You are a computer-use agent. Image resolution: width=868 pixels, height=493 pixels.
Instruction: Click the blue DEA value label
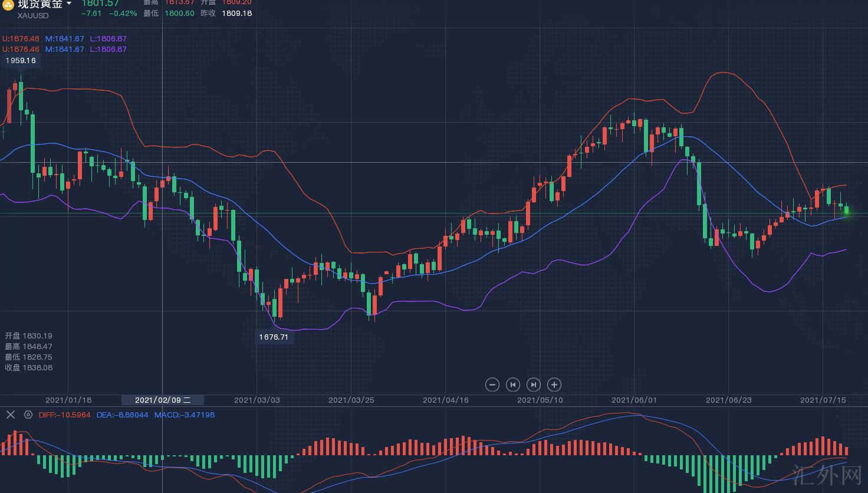(122, 415)
